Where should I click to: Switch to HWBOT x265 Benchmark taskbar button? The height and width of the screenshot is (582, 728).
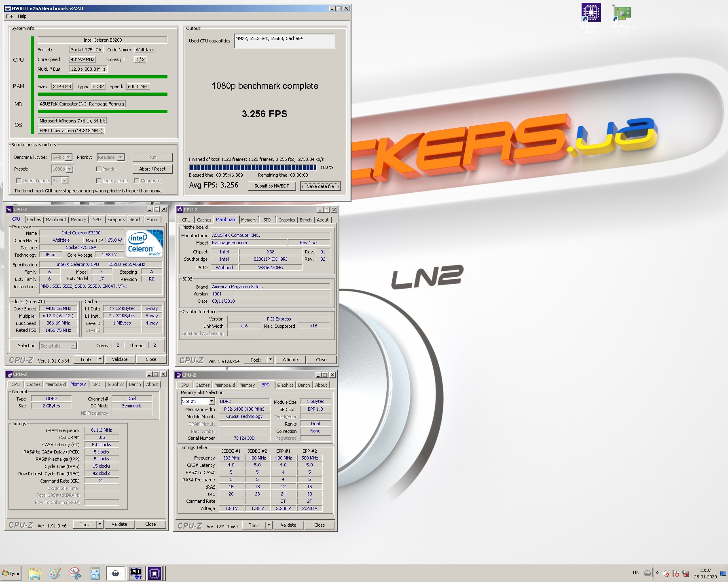tap(116, 573)
